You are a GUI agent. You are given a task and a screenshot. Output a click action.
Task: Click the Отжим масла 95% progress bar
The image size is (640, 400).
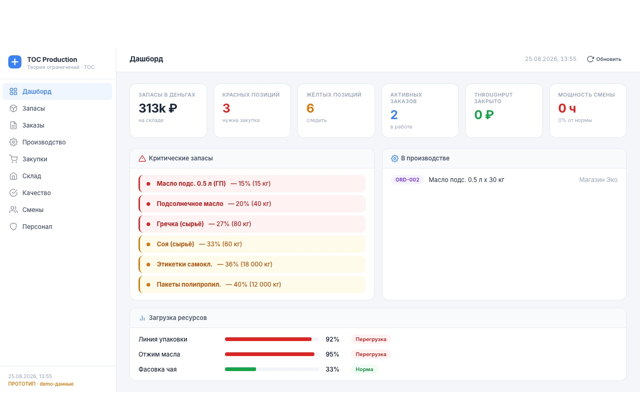tap(272, 354)
